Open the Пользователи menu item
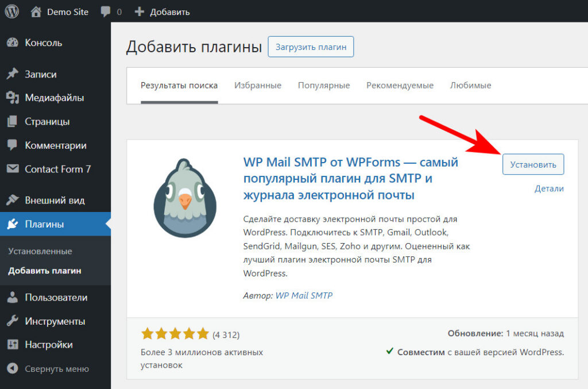 tap(56, 298)
